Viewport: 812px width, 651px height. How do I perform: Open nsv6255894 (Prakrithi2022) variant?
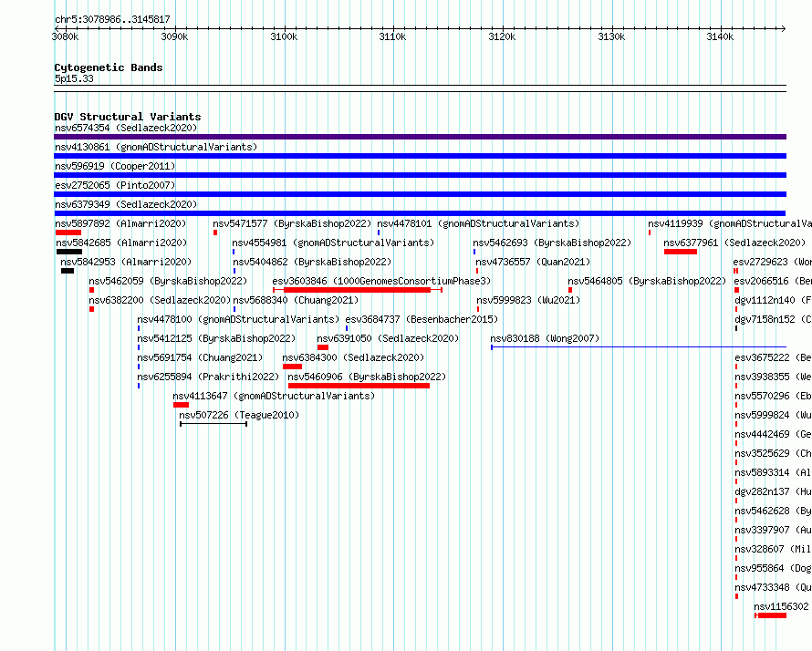tap(208, 377)
